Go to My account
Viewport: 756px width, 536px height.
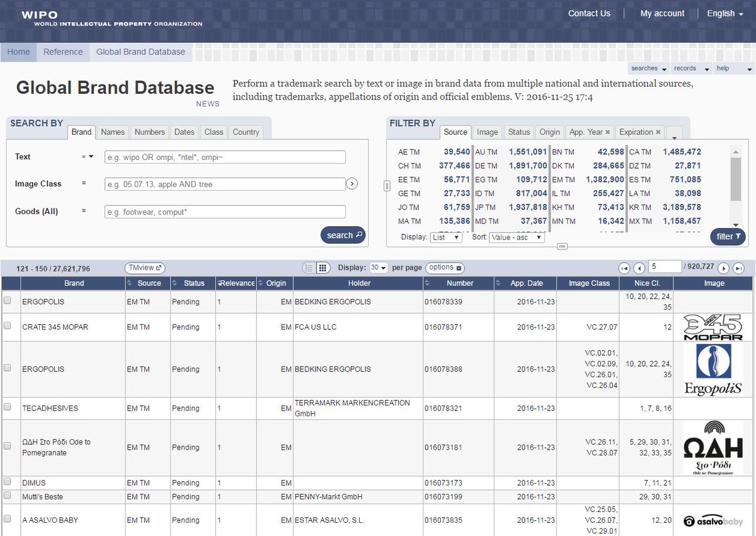point(662,13)
